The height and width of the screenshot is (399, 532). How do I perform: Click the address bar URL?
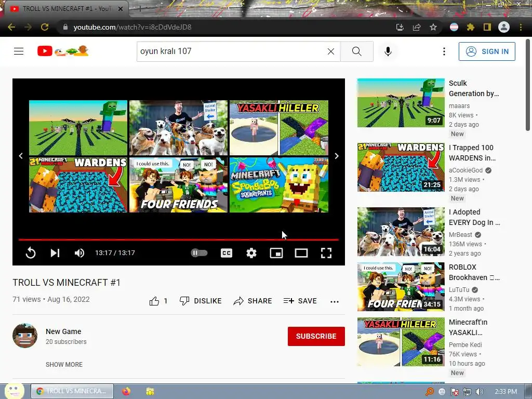(x=132, y=27)
